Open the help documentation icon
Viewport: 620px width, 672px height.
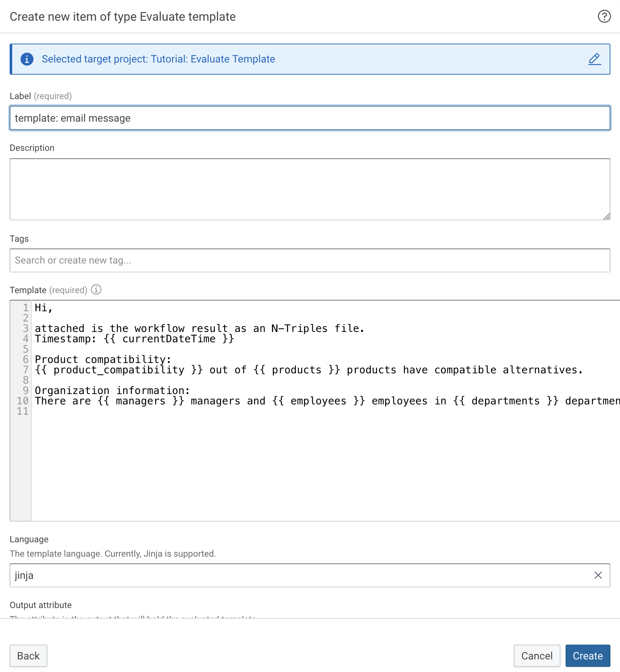tap(604, 16)
